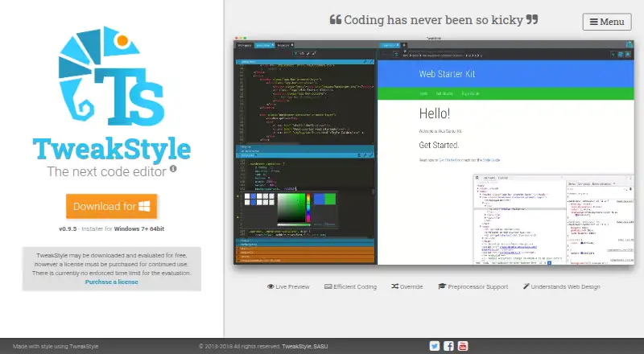
Task: Select the Understands Web Design tab
Action: 561,286
